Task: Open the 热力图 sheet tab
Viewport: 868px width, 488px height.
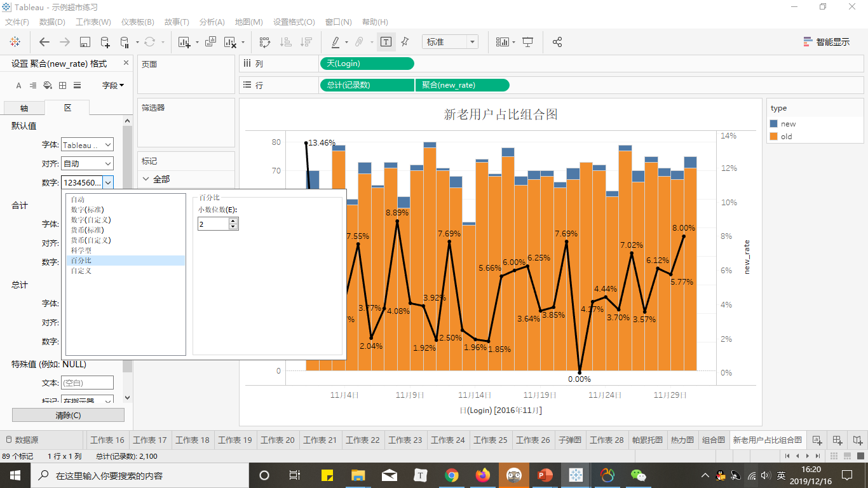Action: pos(682,440)
